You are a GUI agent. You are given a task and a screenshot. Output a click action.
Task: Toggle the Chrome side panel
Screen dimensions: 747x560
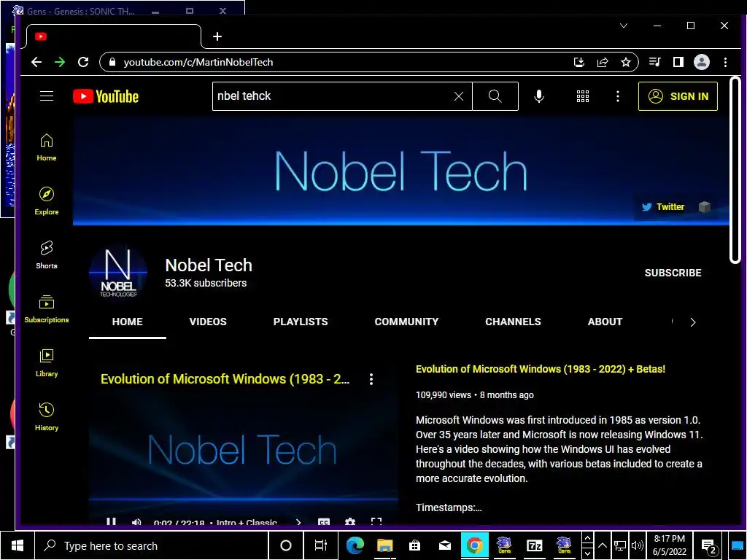678,62
